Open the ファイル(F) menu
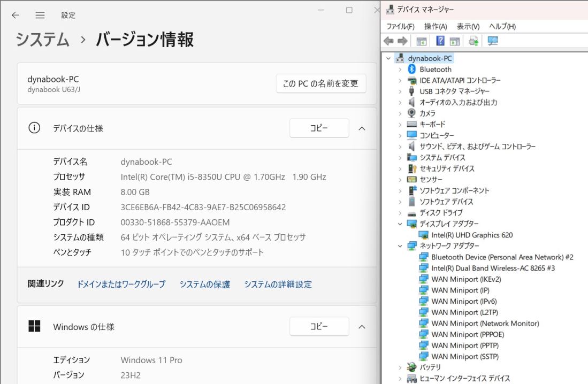This screenshot has height=384, width=588. [400, 26]
